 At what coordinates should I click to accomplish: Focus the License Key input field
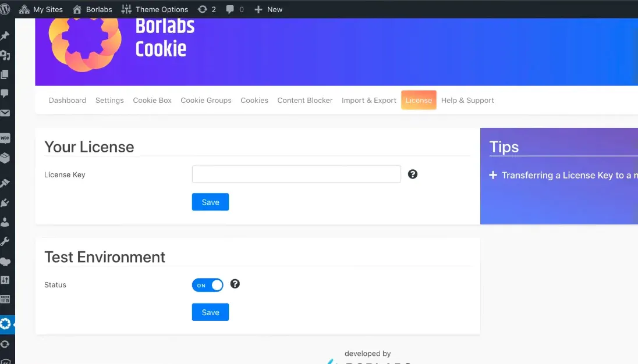coord(296,174)
